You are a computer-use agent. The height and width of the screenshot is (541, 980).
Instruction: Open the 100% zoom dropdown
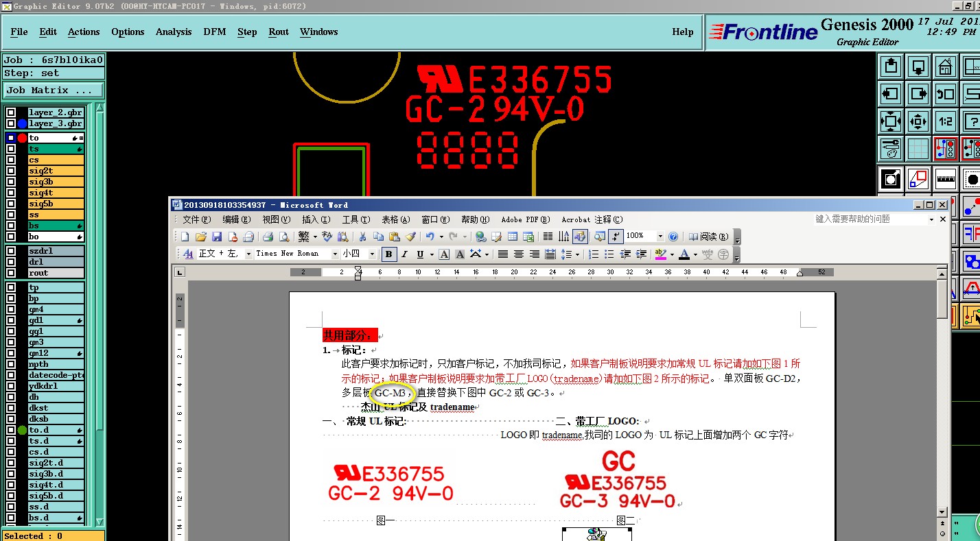click(x=660, y=237)
